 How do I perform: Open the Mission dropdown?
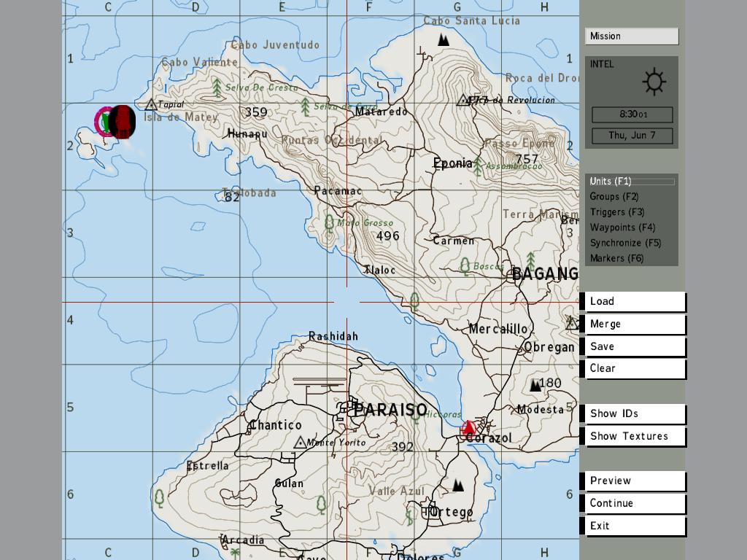click(x=632, y=36)
